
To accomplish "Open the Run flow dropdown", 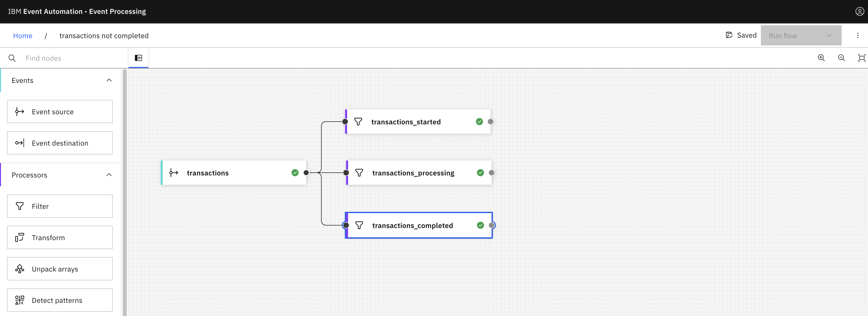I will point(801,35).
